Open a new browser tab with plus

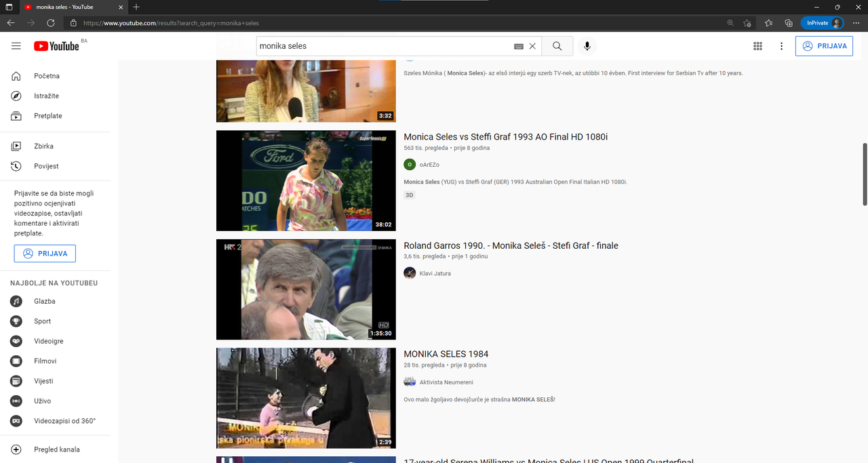point(136,7)
